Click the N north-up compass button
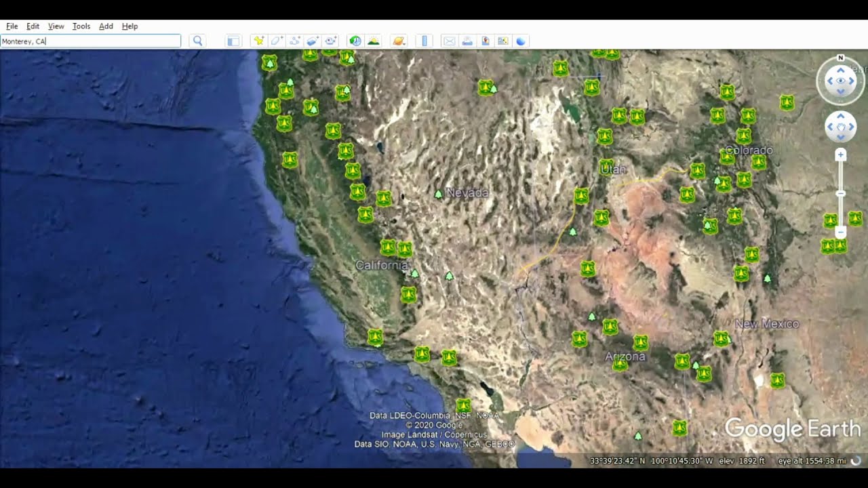 click(x=841, y=58)
